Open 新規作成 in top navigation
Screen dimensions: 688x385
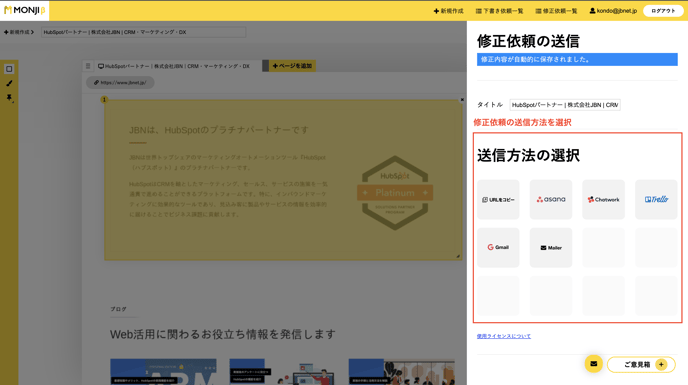click(448, 11)
